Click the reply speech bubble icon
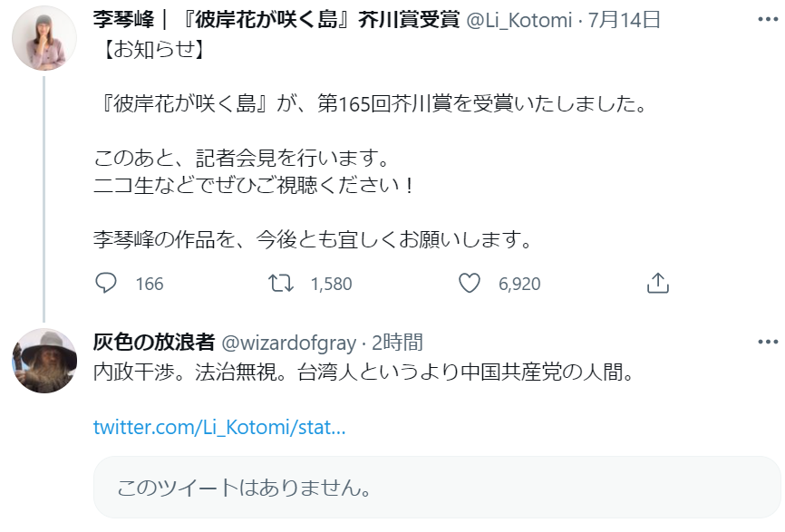 pyautogui.click(x=106, y=284)
